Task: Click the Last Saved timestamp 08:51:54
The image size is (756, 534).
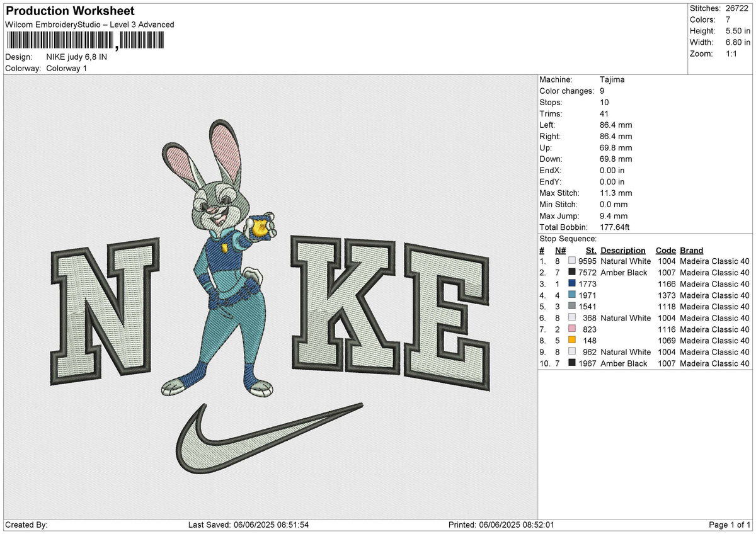Action: point(292,525)
